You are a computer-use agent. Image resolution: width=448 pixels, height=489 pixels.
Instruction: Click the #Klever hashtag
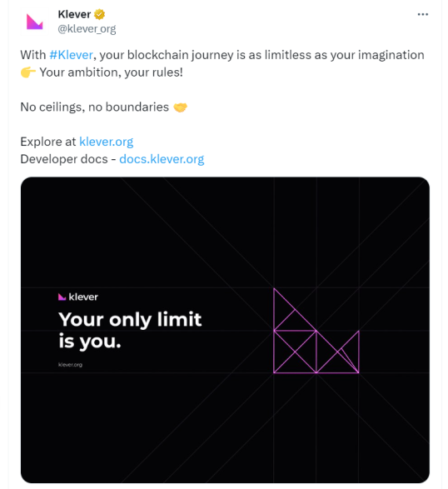click(71, 55)
